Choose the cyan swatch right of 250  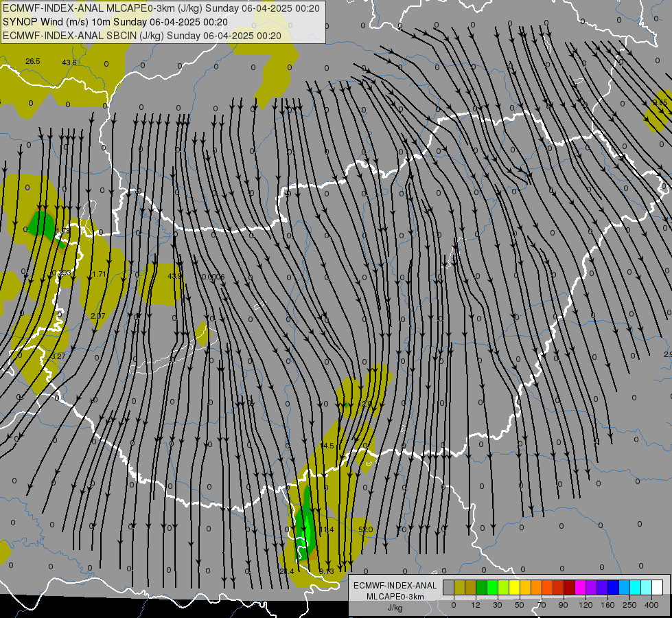(635, 588)
